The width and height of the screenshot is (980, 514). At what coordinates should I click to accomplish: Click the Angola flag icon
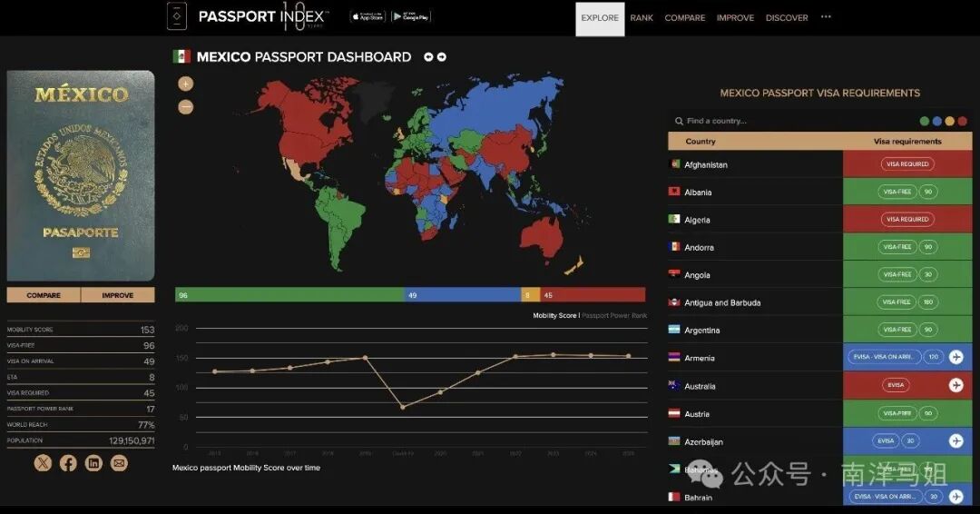674,274
